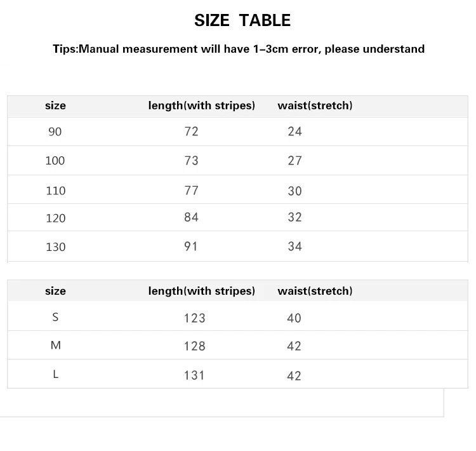
Task: Click the length value 72
Action: (191, 131)
